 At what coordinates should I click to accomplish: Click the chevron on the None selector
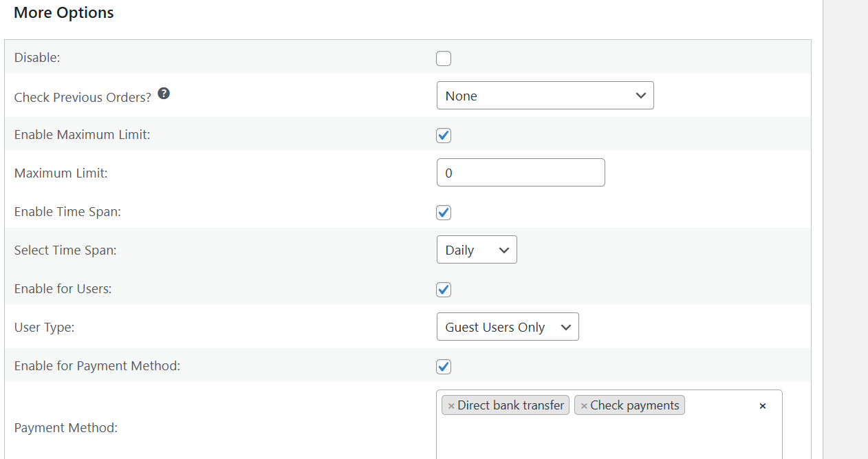pos(641,95)
